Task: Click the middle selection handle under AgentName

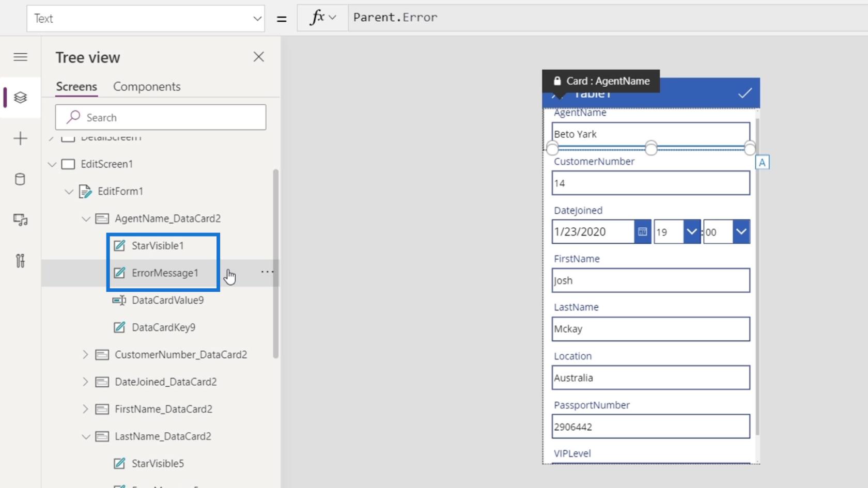Action: click(651, 149)
